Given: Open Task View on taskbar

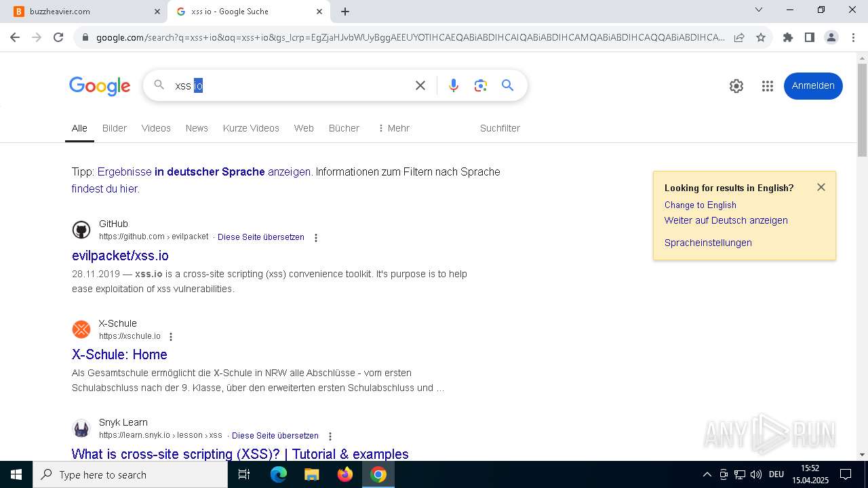Looking at the screenshot, I should pos(244,474).
